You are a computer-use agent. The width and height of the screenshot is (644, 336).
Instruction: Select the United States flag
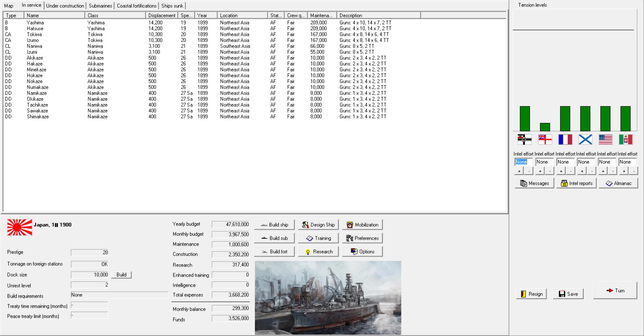pos(605,139)
